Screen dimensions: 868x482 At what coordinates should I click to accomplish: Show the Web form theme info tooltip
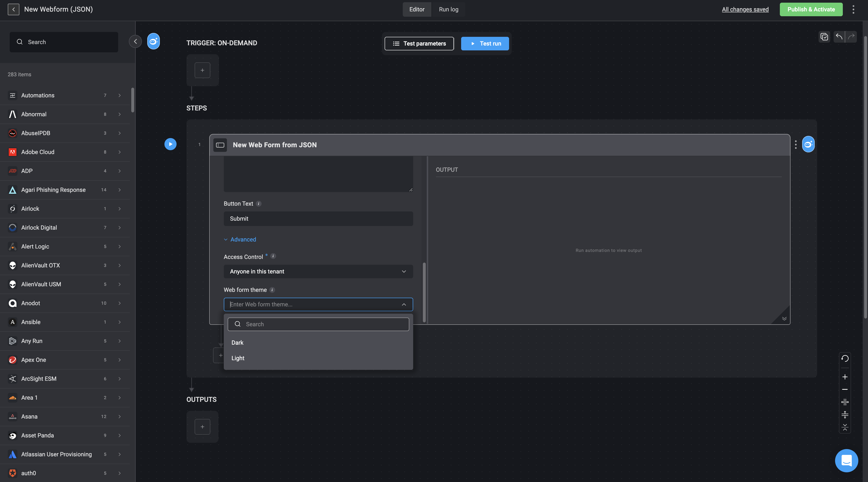[x=272, y=290]
